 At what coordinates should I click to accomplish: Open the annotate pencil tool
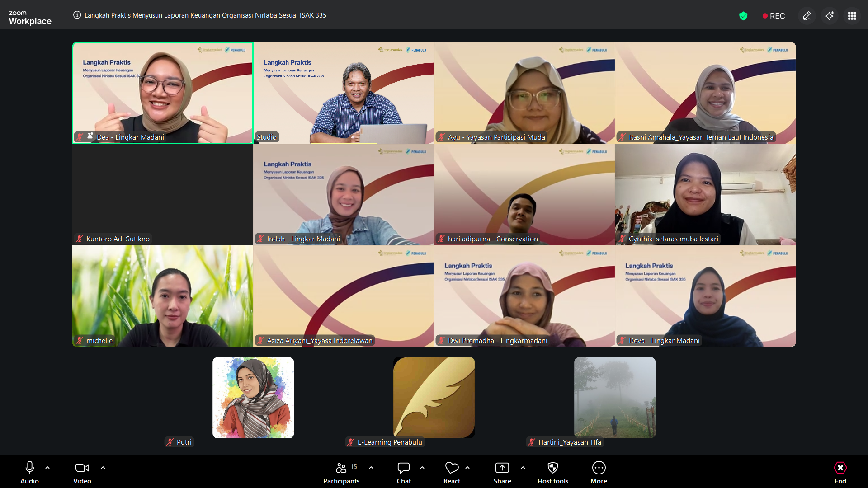(807, 16)
